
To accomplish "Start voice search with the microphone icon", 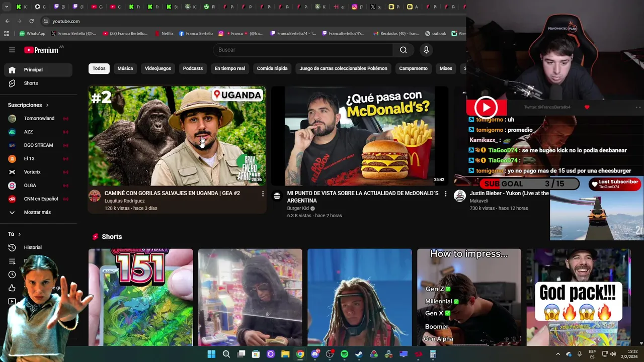I will [426, 50].
